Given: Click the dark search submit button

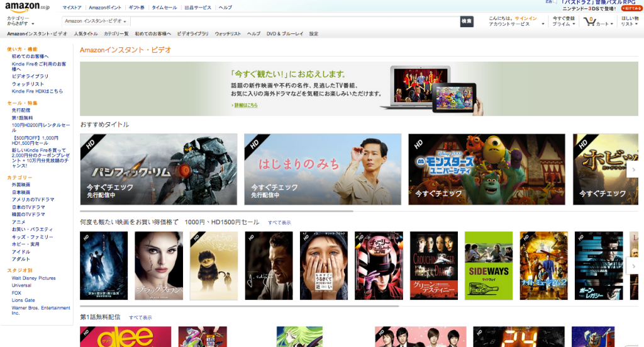Looking at the screenshot, I should [466, 21].
